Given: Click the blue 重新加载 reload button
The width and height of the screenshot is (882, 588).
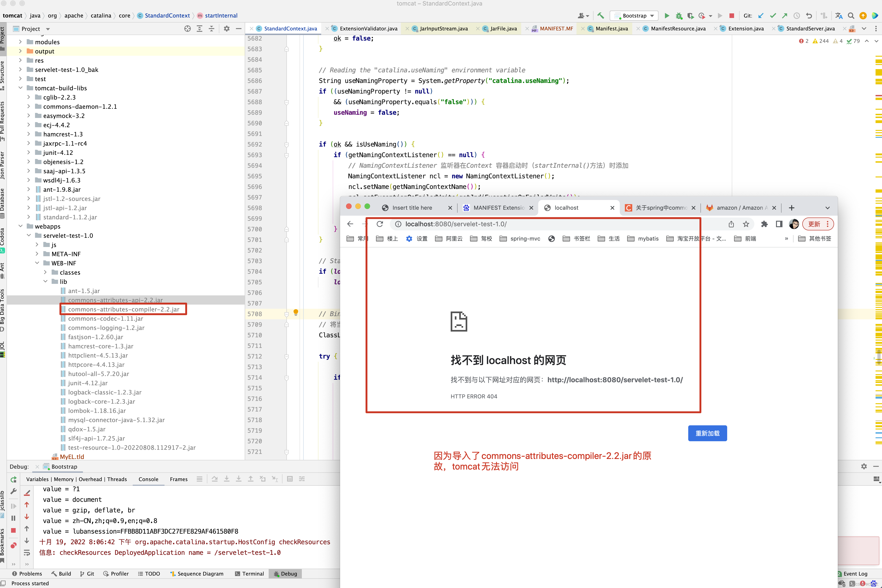Looking at the screenshot, I should coord(707,433).
